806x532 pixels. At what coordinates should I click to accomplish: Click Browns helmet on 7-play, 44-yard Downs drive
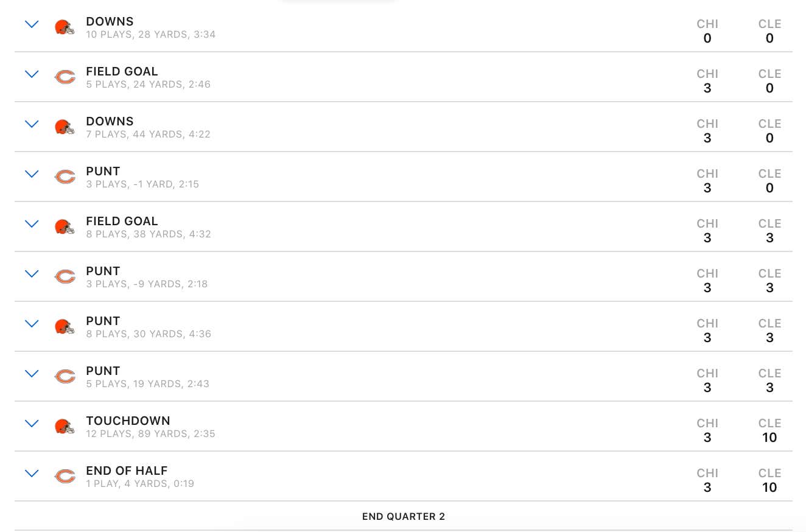(65, 127)
